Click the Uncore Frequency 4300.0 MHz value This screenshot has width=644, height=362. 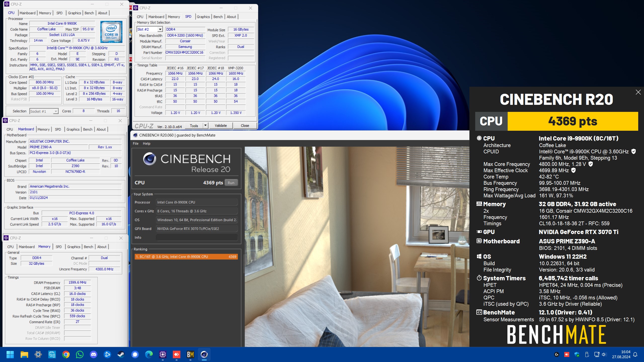[104, 269]
